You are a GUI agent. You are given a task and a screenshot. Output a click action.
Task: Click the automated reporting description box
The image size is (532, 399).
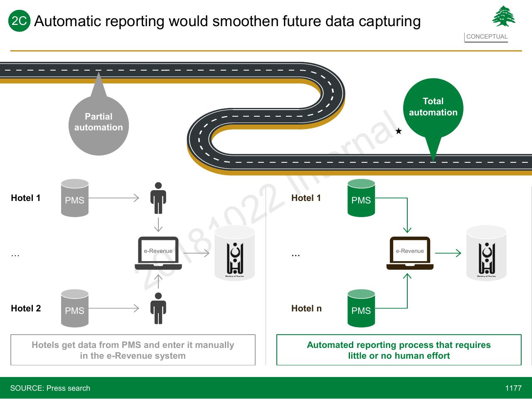[x=399, y=350]
